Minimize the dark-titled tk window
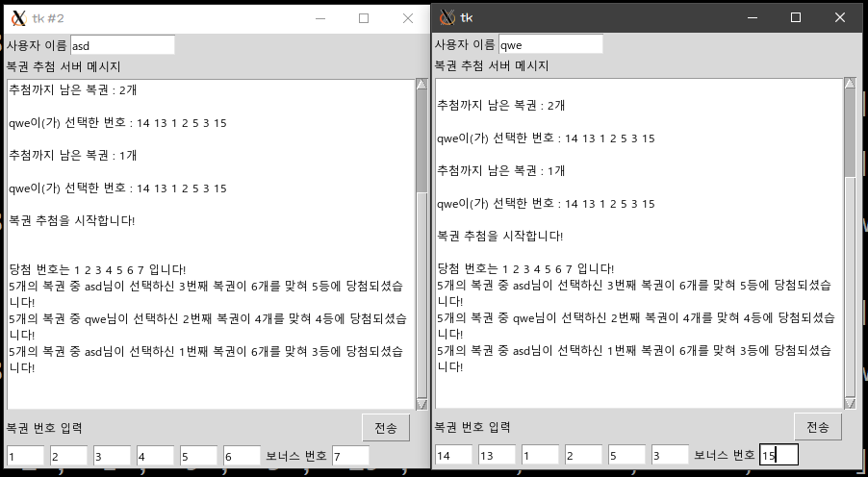The image size is (868, 477). (753, 17)
